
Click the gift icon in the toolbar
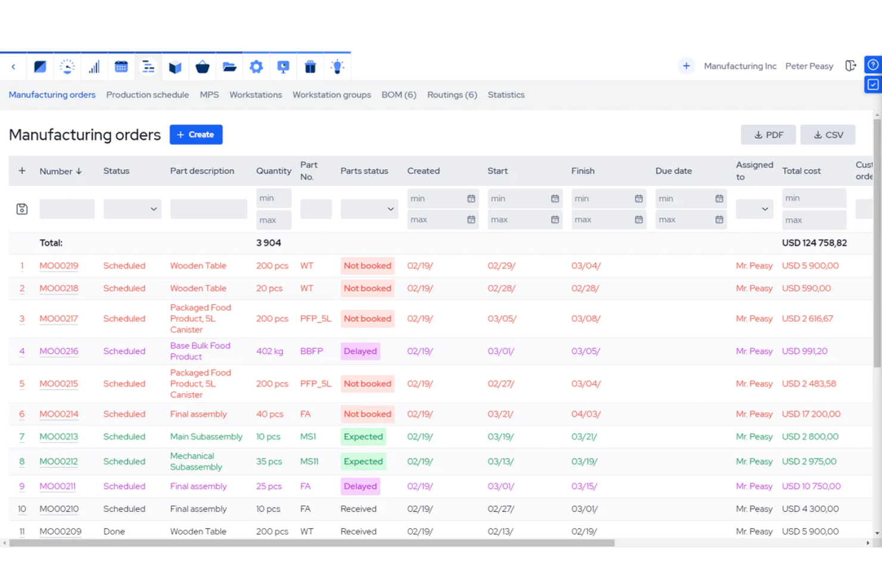click(310, 66)
